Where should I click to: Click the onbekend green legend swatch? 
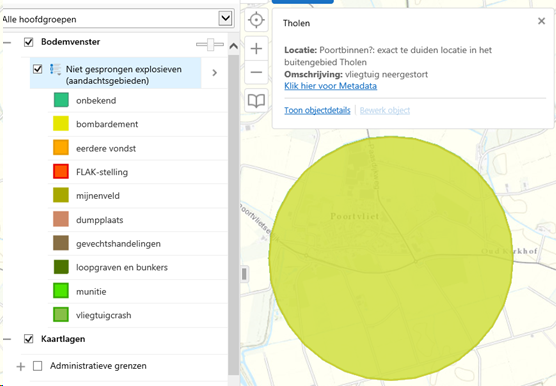click(x=61, y=100)
